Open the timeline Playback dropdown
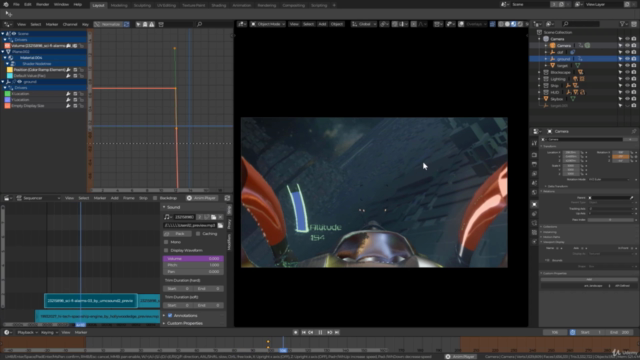The image size is (640, 360). pos(27,333)
